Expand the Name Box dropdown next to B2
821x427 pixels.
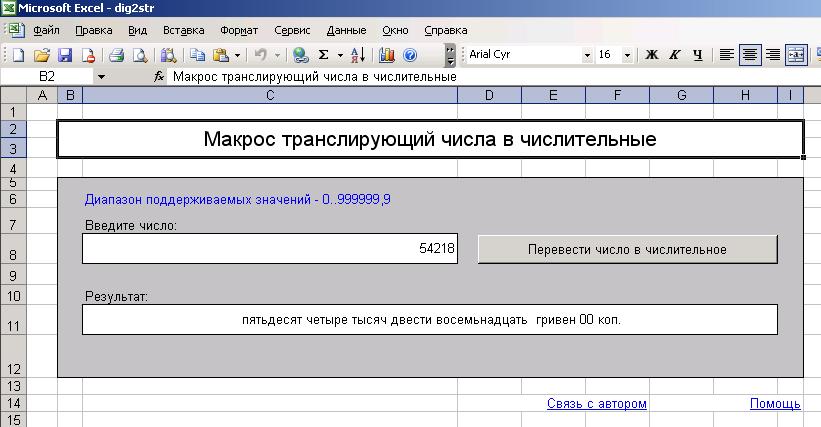click(x=101, y=76)
